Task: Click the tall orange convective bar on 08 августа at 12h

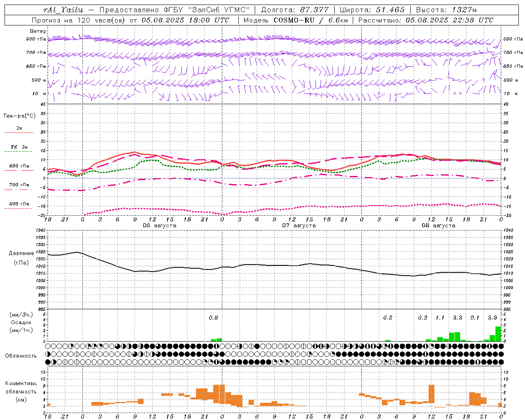Action: pyautogui.click(x=431, y=394)
